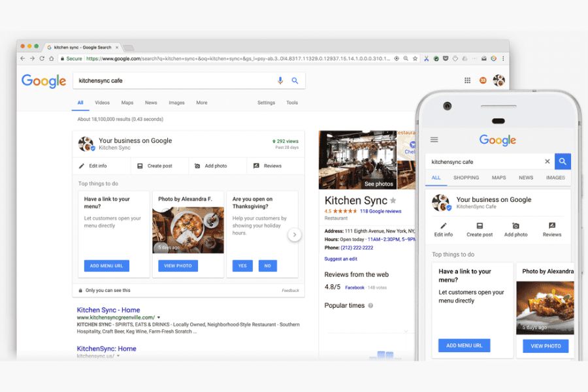Tap the blue search button on phone

click(x=563, y=161)
